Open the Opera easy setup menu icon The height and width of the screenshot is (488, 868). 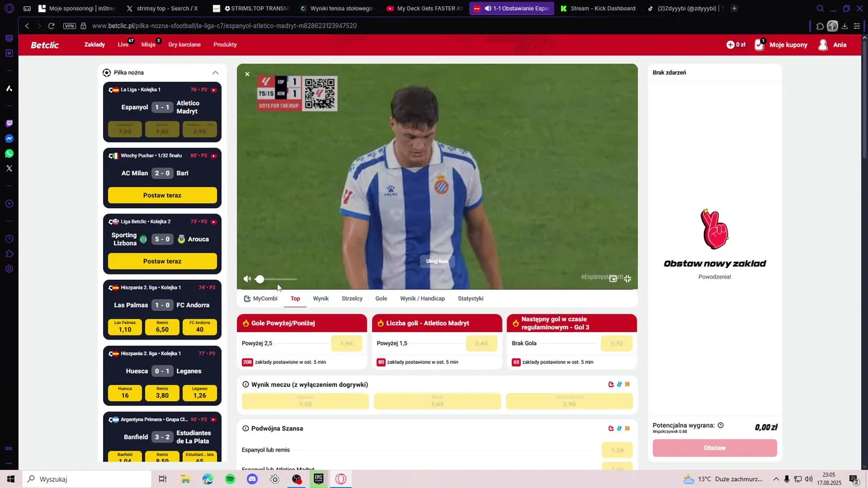857,26
